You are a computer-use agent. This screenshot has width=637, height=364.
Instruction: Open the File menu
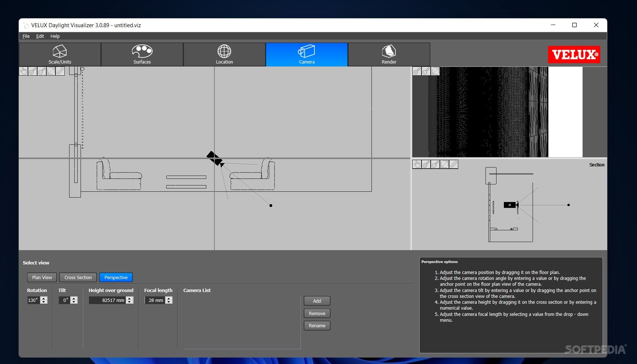(26, 36)
